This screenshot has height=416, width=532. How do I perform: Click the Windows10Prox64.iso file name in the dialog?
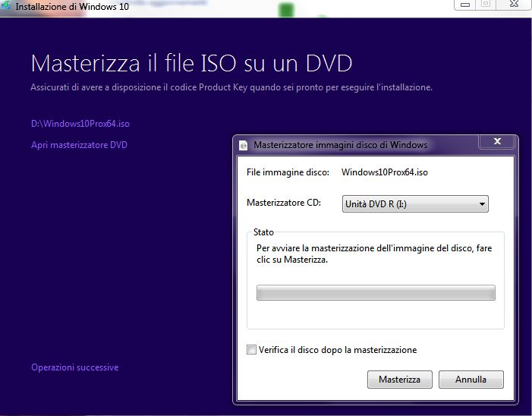coord(385,172)
